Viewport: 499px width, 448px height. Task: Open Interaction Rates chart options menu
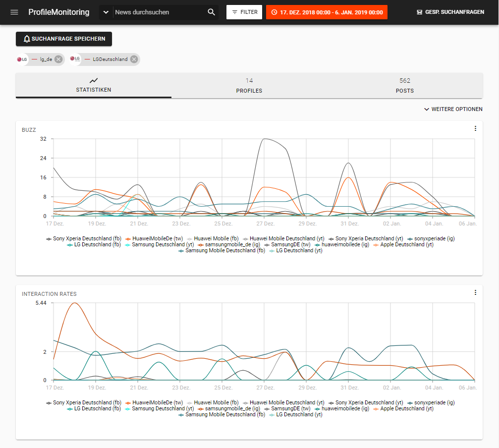coord(475,293)
